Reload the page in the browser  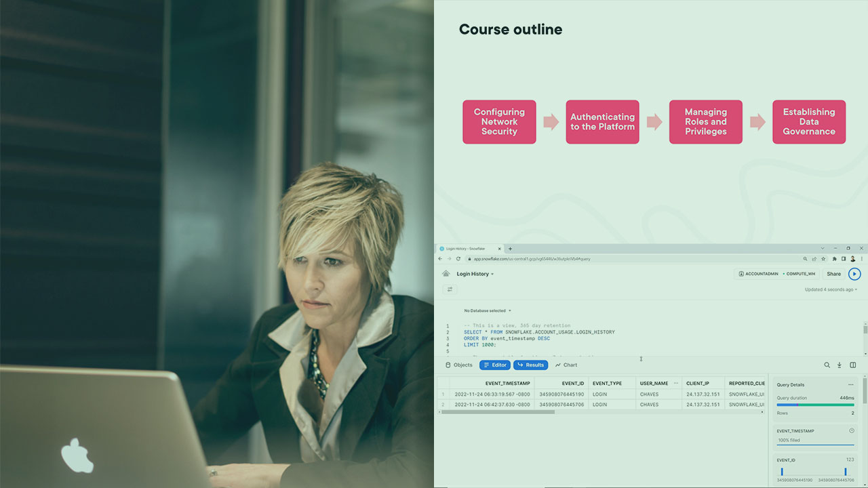click(458, 259)
